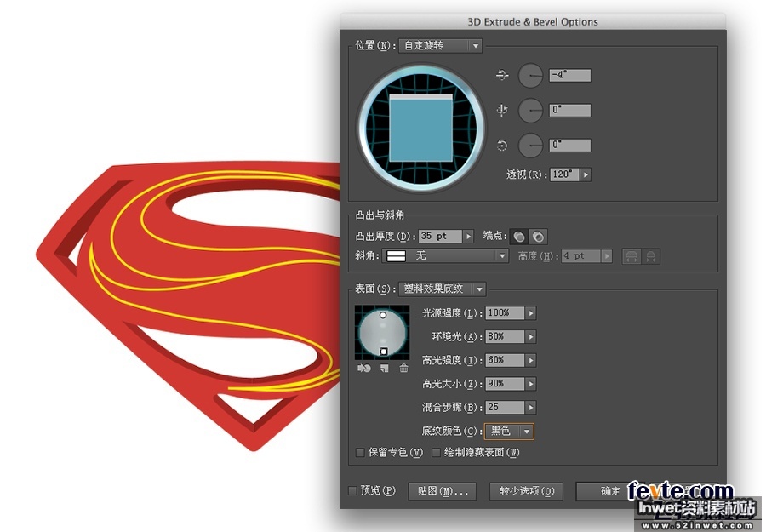Click the 透视 perspective field showing 120°

pyautogui.click(x=564, y=174)
